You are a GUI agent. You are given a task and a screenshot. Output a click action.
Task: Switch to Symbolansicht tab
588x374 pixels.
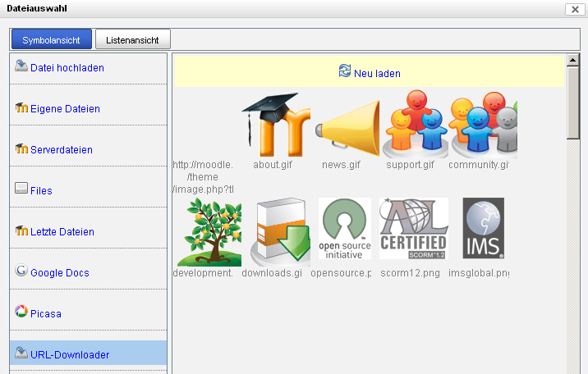pyautogui.click(x=51, y=39)
